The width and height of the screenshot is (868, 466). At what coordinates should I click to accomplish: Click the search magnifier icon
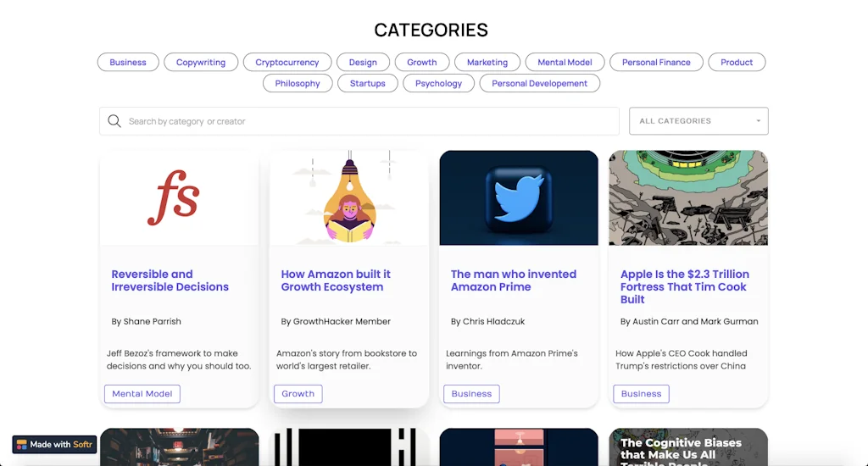(x=114, y=121)
